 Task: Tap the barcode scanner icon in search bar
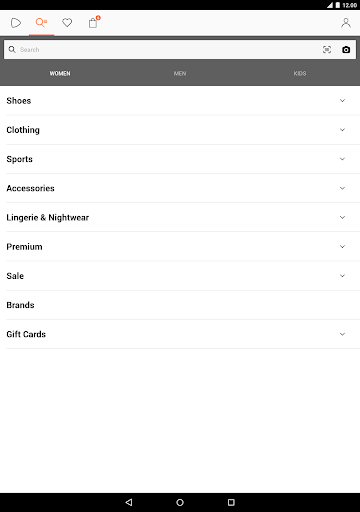point(327,50)
